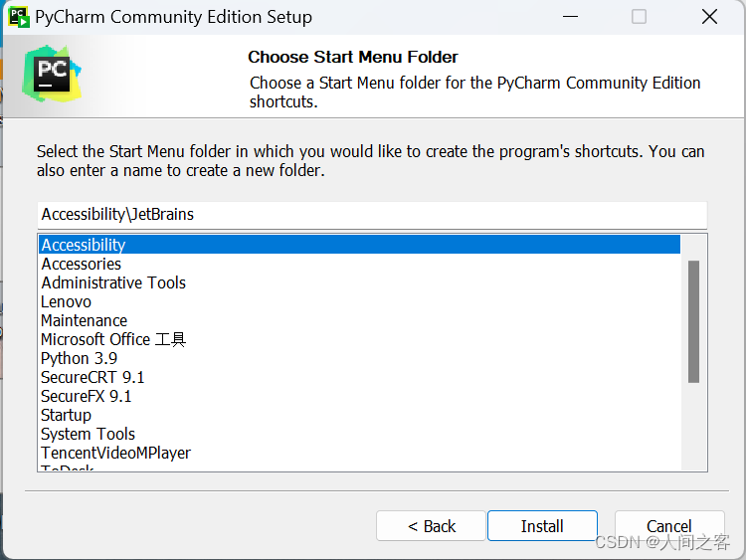This screenshot has width=746, height=560.
Task: Minimize the setup window
Action: [571, 17]
